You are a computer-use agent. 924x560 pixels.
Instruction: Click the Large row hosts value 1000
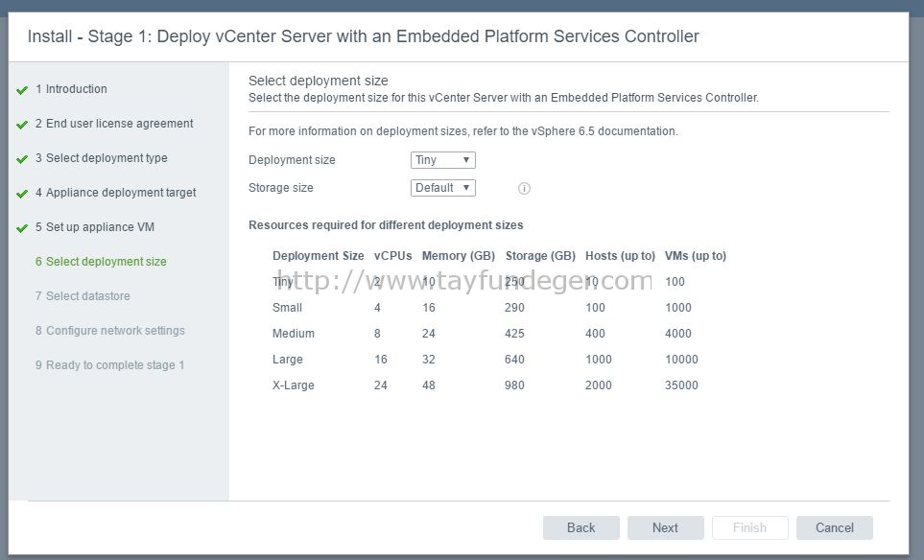pos(598,360)
